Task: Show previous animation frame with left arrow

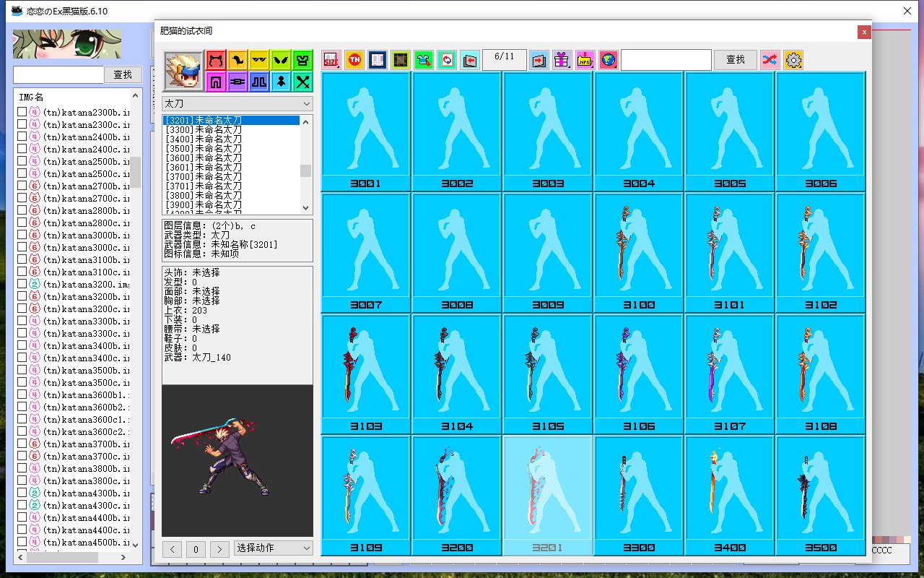Action: click(172, 549)
